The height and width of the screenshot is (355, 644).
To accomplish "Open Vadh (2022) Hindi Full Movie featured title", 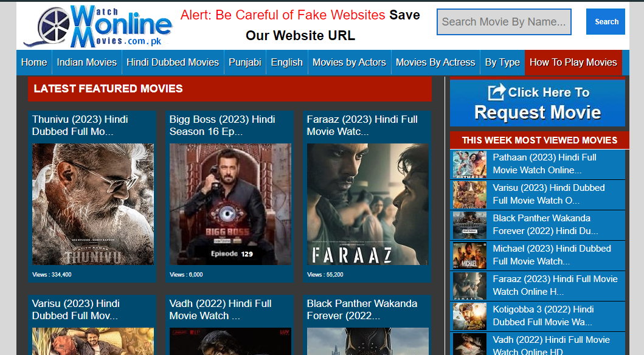I will (221, 309).
